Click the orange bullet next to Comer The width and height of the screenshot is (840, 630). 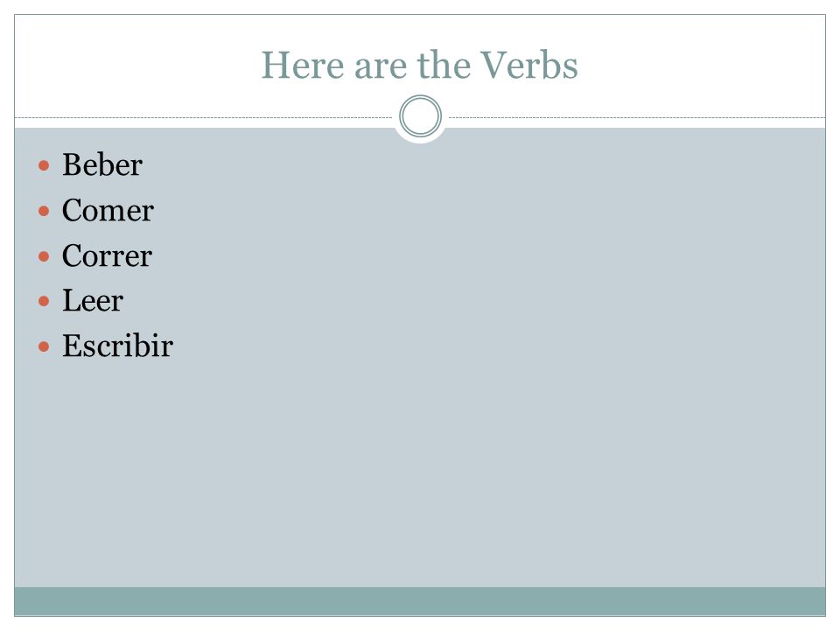tap(44, 211)
